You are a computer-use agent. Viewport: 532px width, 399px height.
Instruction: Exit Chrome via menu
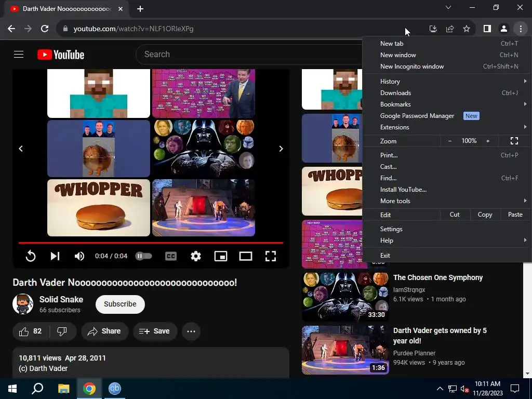[446, 256]
